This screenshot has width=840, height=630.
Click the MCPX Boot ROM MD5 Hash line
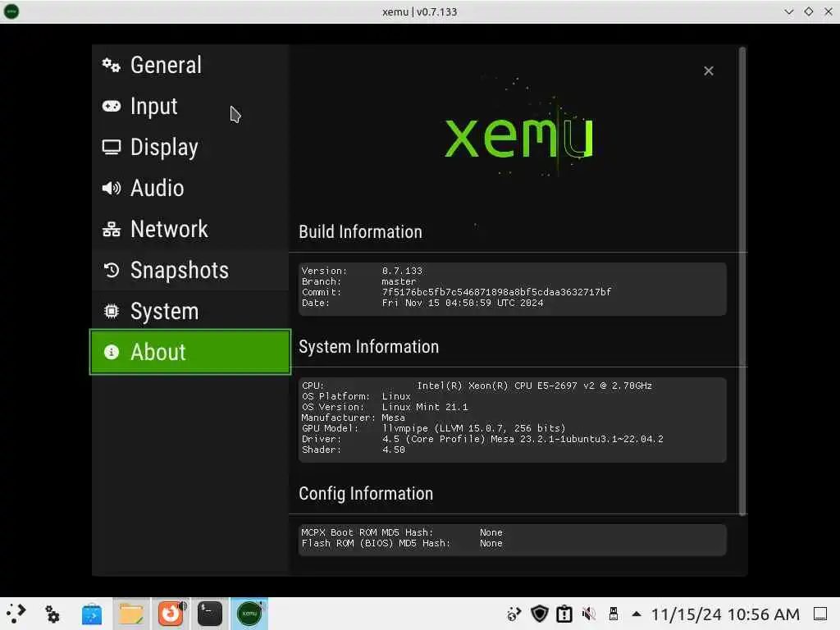click(x=402, y=532)
